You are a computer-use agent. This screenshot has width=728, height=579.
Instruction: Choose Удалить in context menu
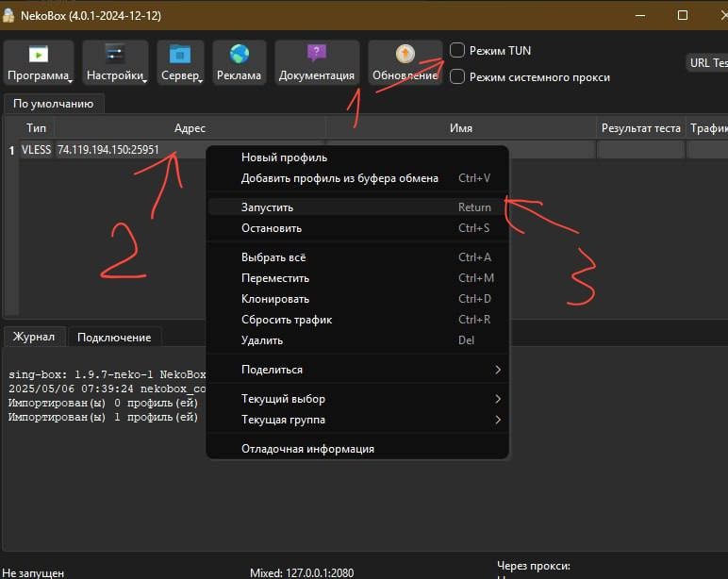pos(357,340)
